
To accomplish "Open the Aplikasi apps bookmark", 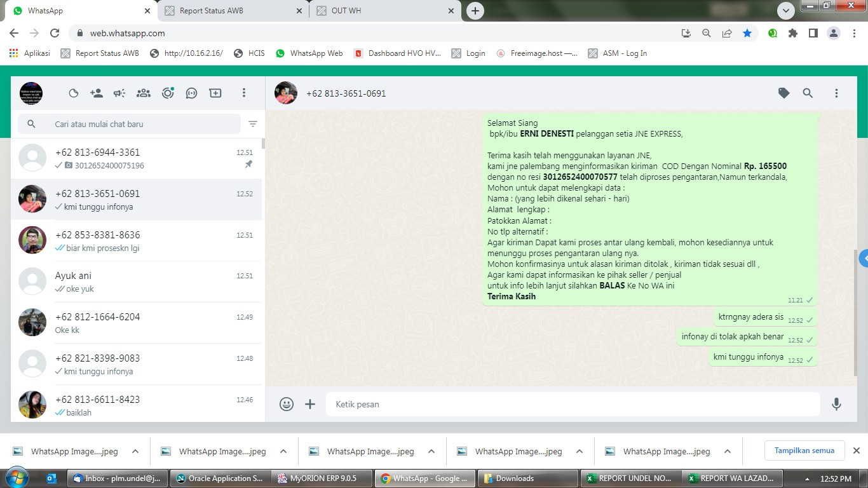I will [x=30, y=53].
